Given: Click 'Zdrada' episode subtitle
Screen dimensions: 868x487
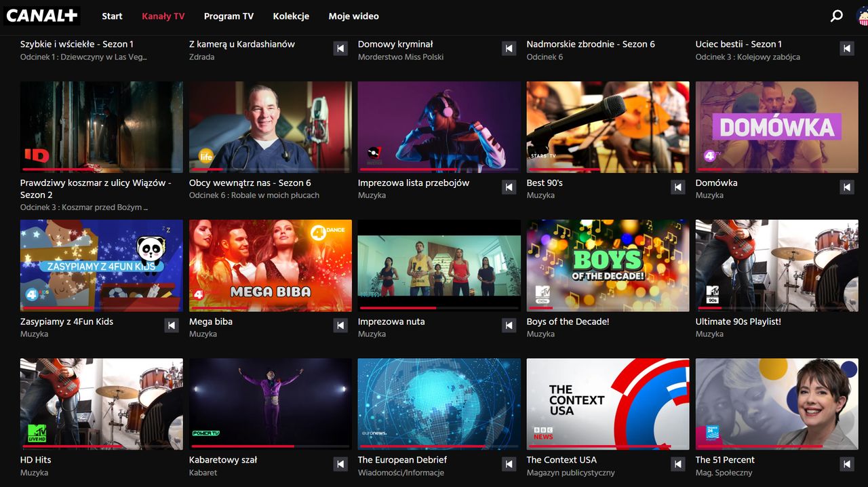Looking at the screenshot, I should coord(202,57).
